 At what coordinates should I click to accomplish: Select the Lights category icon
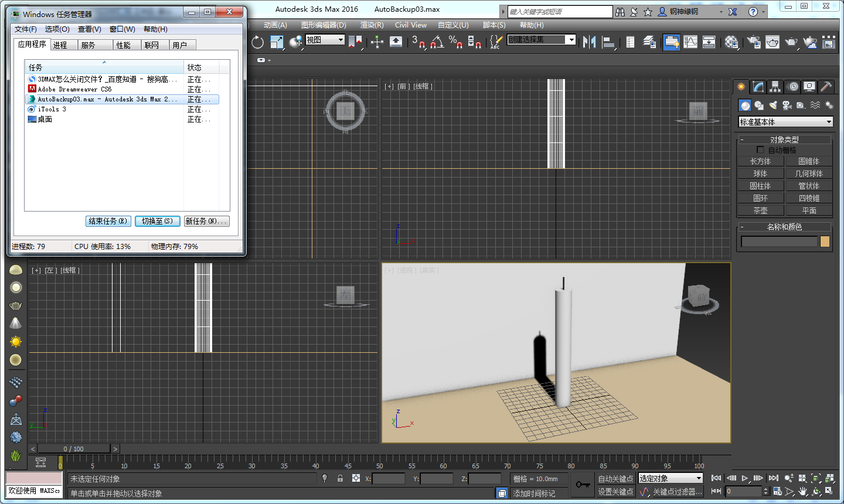[773, 105]
